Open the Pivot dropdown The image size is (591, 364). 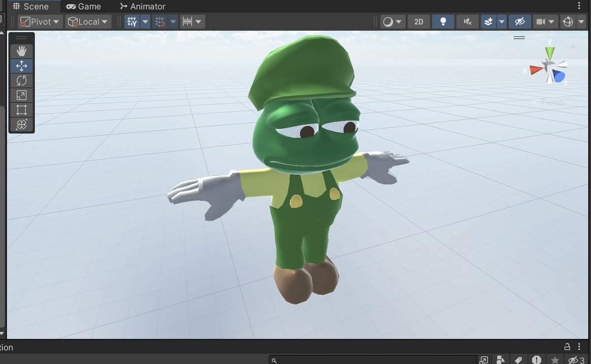[39, 21]
